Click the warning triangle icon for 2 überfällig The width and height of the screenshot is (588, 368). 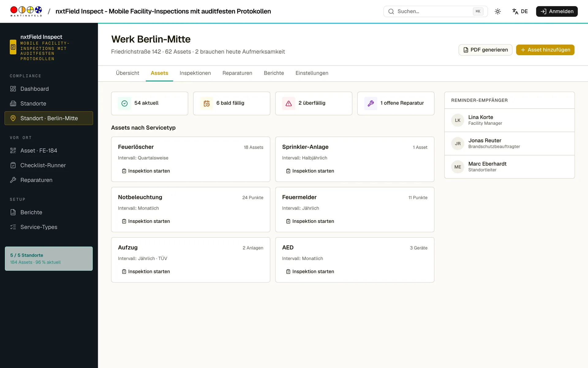point(288,103)
